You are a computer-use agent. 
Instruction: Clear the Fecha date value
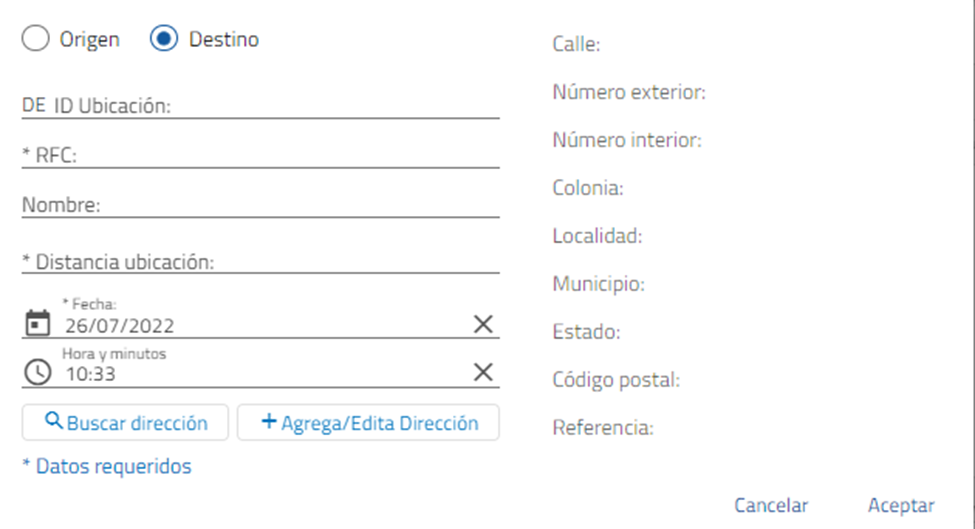(x=483, y=323)
